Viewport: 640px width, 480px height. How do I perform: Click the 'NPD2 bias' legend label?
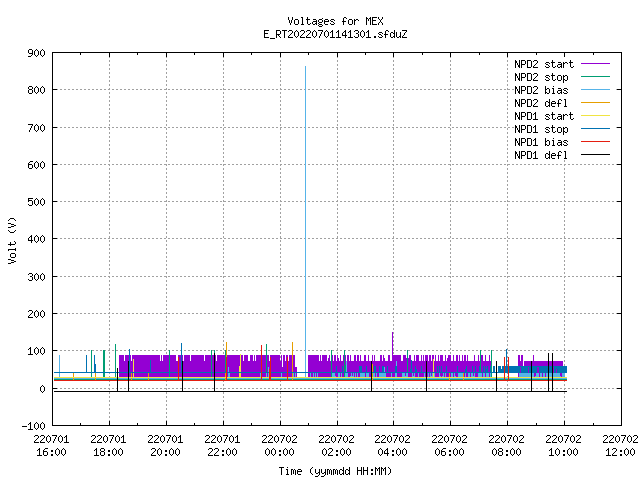tap(541, 90)
